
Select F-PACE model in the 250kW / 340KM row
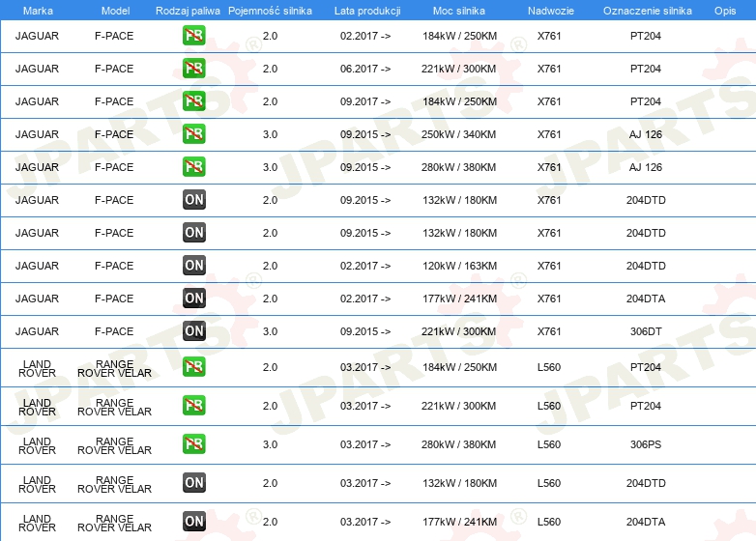(x=114, y=134)
